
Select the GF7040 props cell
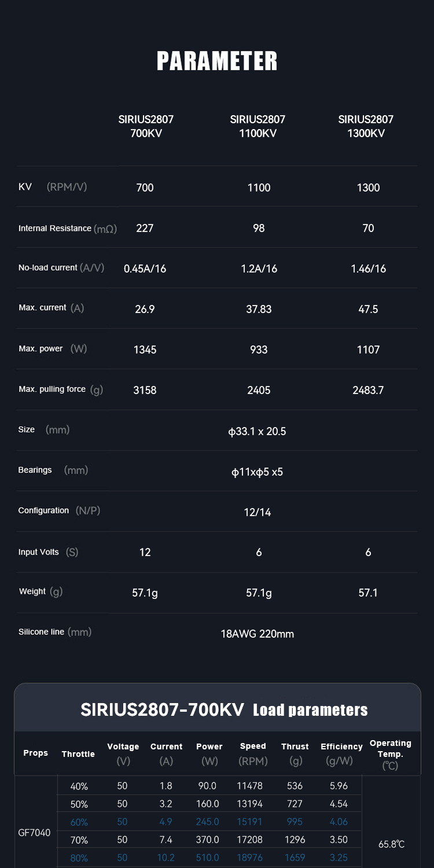[35, 833]
